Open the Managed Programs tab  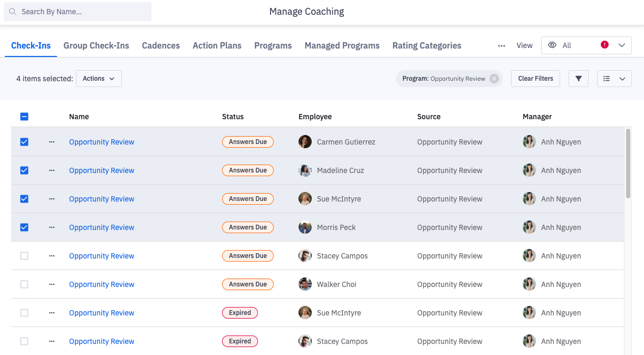coord(342,45)
